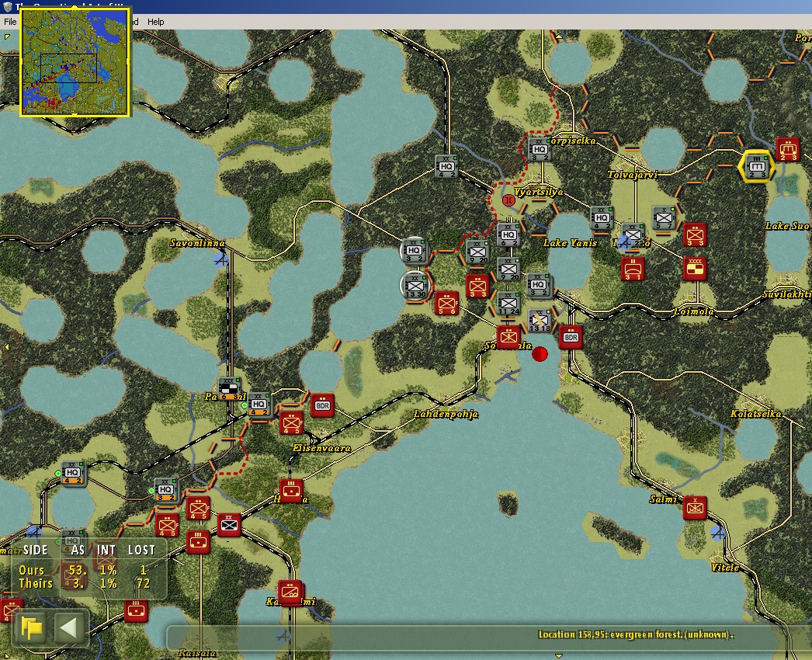Click the Lahdenpohja town label

pos(446,414)
